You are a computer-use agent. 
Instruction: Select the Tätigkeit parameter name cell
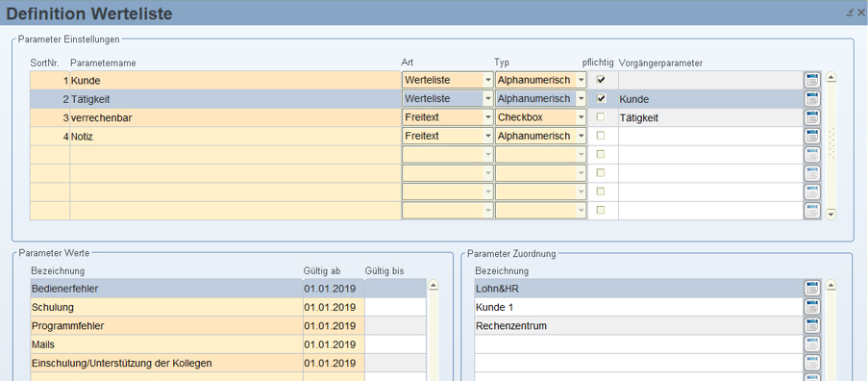pyautogui.click(x=236, y=99)
